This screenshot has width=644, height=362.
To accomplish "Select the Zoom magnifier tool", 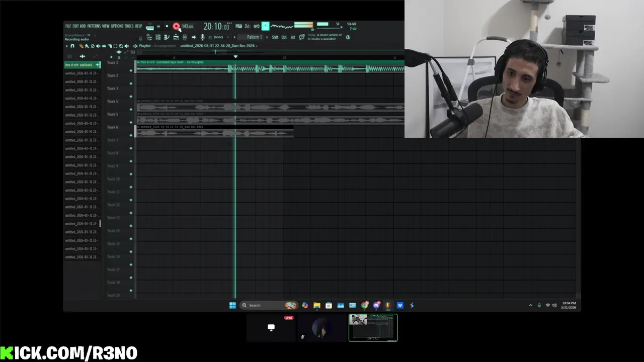I will point(121,46).
